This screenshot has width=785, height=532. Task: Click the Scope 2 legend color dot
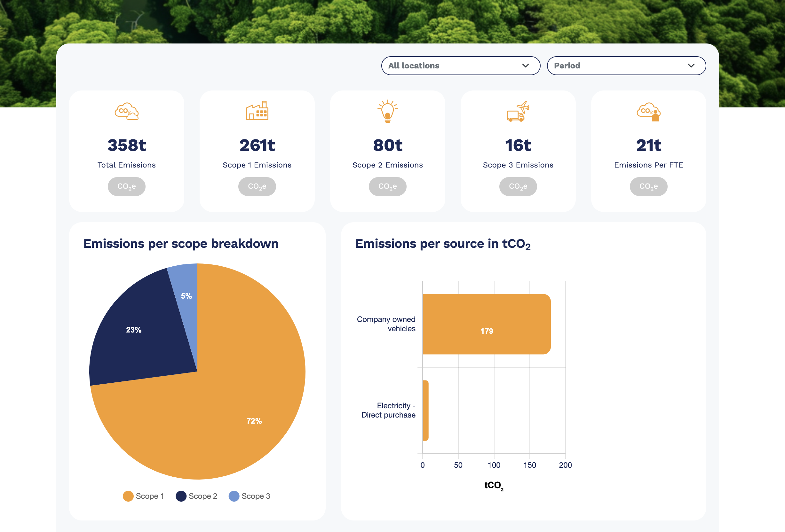[181, 496]
